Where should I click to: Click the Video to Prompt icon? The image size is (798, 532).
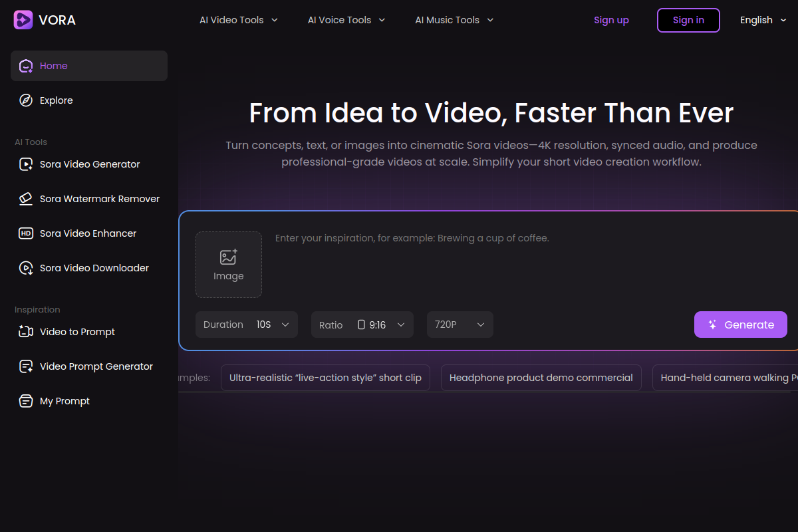point(26,332)
